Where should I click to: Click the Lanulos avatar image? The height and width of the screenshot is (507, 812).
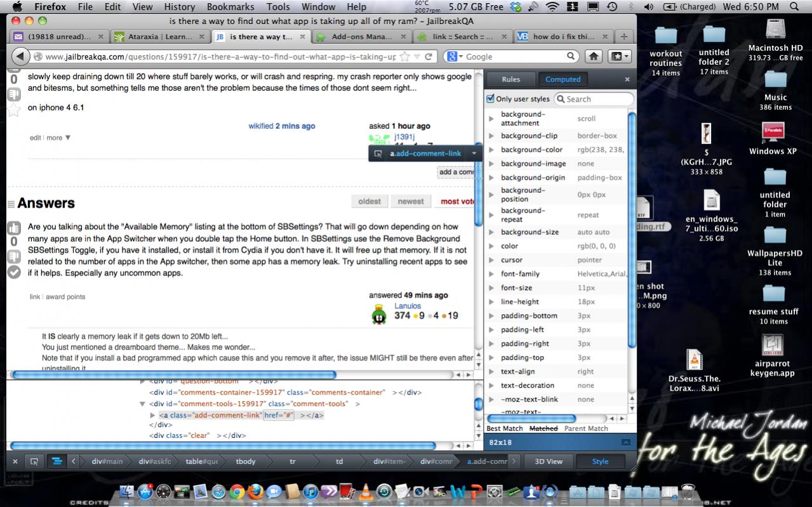(x=379, y=315)
